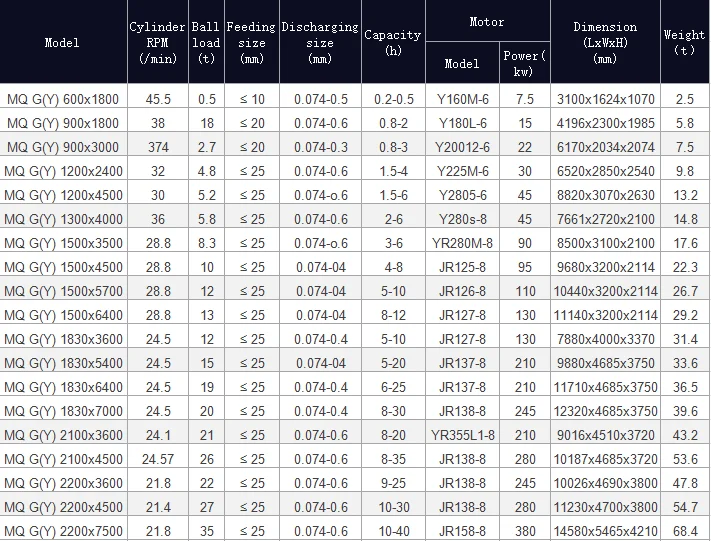Screen dimensions: 711x541
Task: Click the Dimension (LxWxH) column header
Action: (605, 42)
